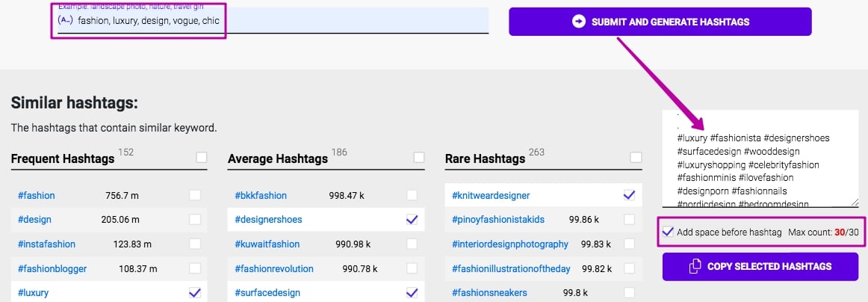Check the #interiordesignphotography hashtag box
The width and height of the screenshot is (868, 302).
(630, 244)
